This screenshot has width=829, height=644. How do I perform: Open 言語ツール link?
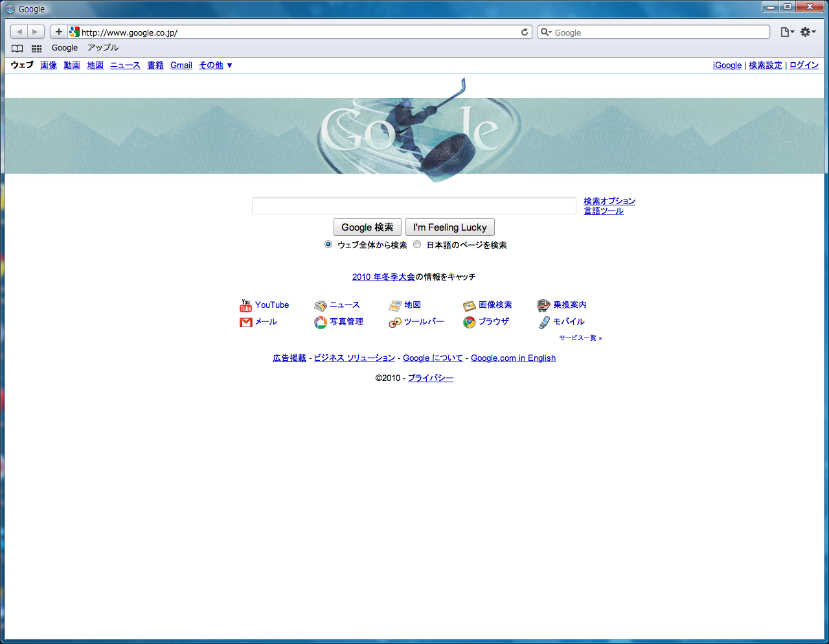pyautogui.click(x=604, y=211)
